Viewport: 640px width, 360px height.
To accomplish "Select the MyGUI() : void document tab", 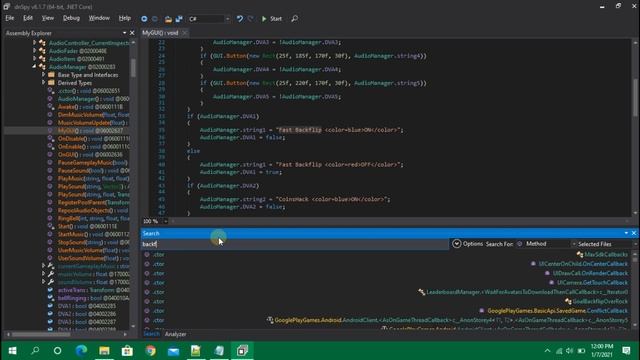I will pyautogui.click(x=160, y=33).
